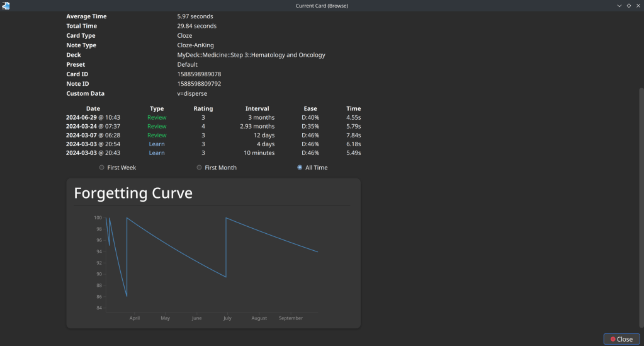Choose the All Time radio option

coord(300,168)
